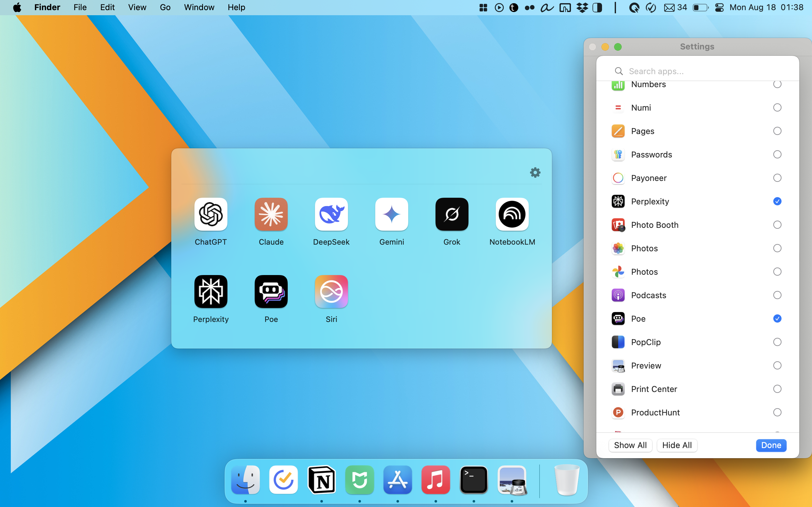Uncheck Poe in the Settings list
This screenshot has height=507, width=812.
(777, 318)
